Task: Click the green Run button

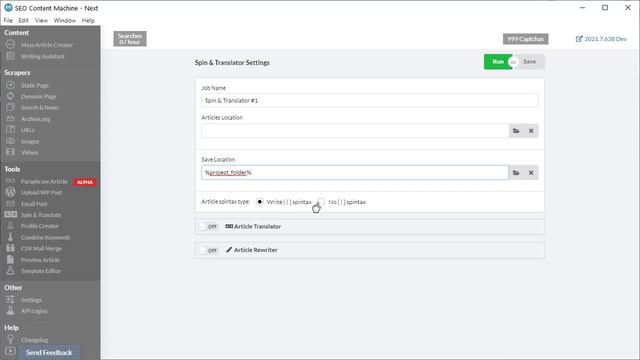Action: tap(498, 62)
